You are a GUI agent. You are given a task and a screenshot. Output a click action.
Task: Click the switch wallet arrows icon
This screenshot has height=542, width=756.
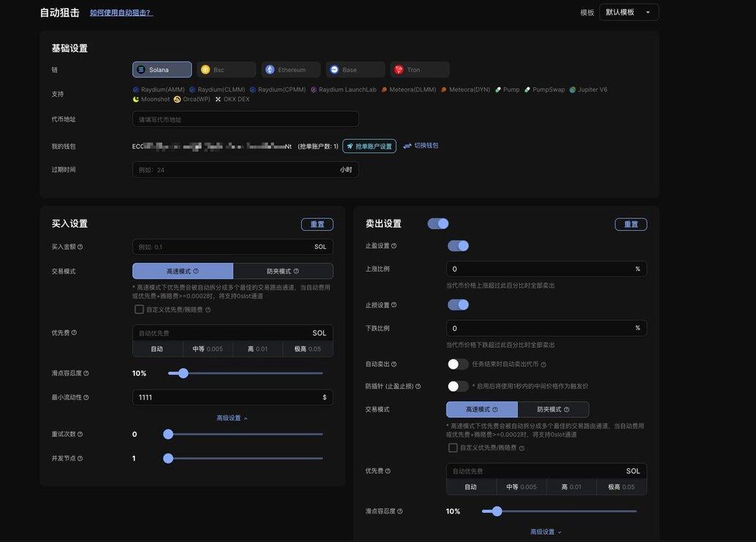tap(407, 146)
